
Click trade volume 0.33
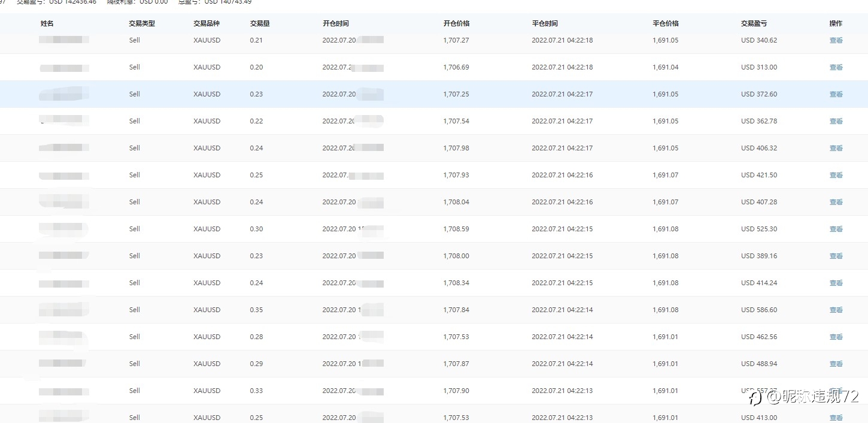click(256, 391)
